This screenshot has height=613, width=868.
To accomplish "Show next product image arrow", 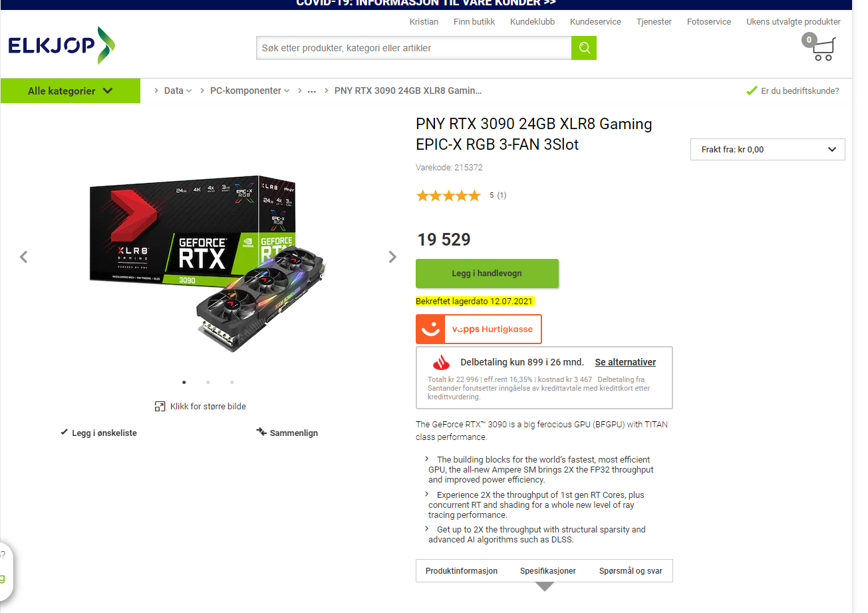I will tap(392, 257).
